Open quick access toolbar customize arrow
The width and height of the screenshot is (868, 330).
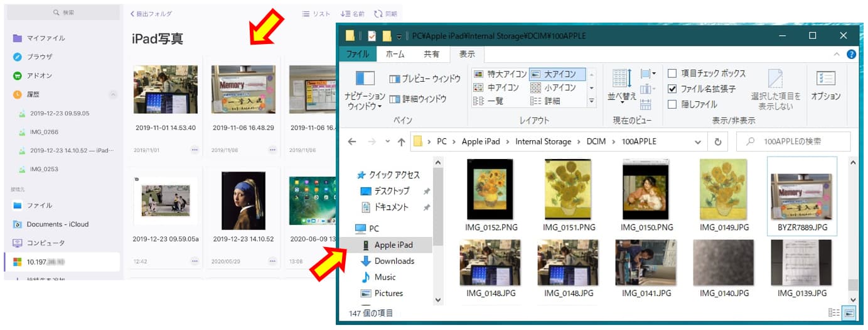point(399,36)
